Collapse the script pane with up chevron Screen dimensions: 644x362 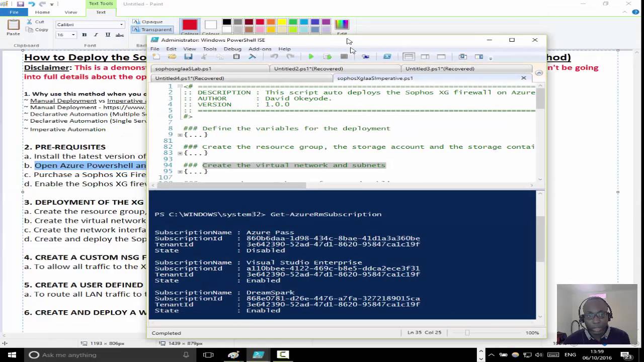pyautogui.click(x=539, y=72)
